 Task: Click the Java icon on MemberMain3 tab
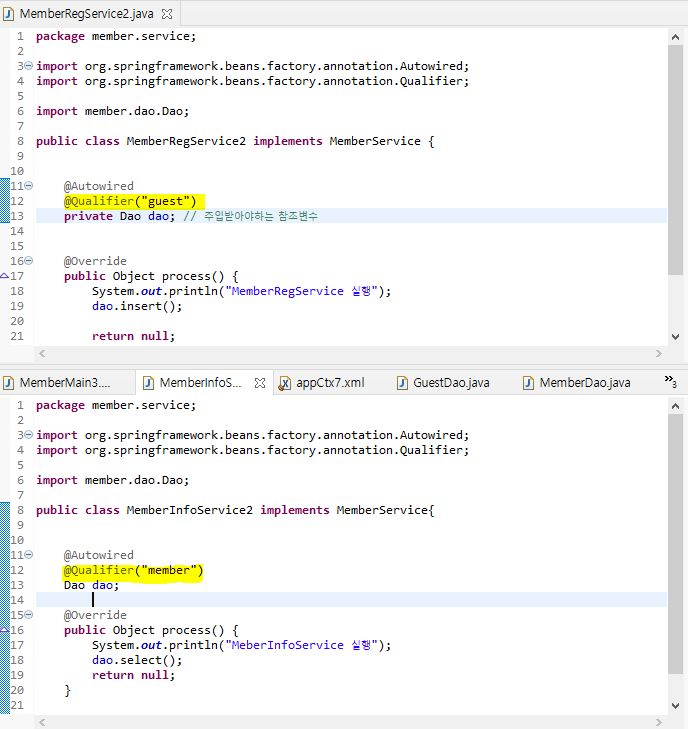pyautogui.click(x=8, y=383)
